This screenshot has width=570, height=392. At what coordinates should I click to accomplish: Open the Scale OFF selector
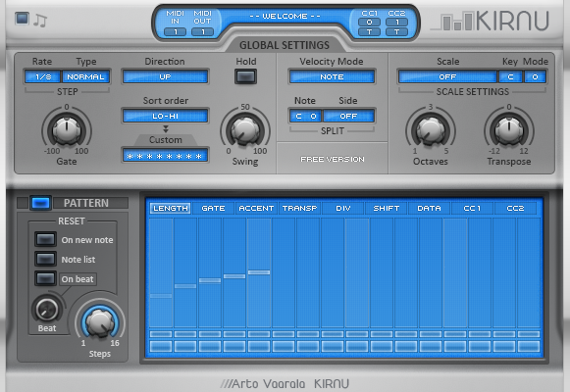pos(447,77)
